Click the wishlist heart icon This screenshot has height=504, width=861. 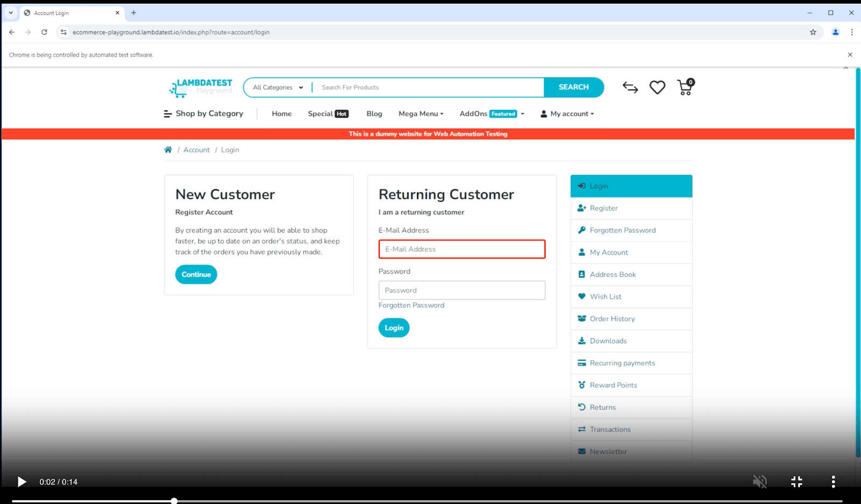[x=657, y=87]
